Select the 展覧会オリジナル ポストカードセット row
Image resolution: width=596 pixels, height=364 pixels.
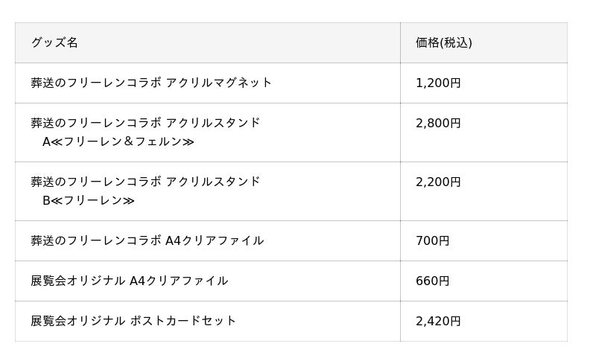pos(291,322)
